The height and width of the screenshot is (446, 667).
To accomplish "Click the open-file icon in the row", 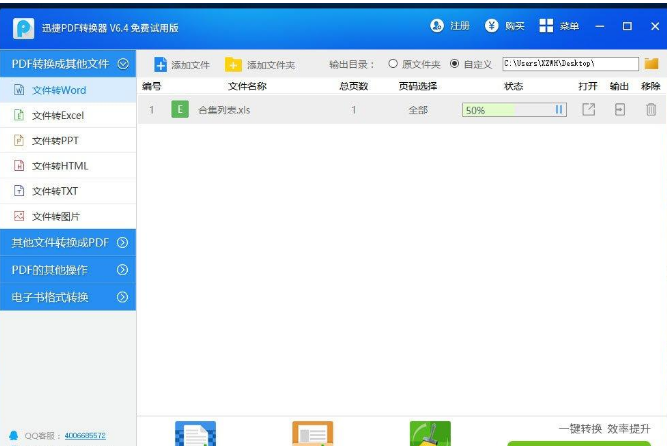I will [x=589, y=110].
